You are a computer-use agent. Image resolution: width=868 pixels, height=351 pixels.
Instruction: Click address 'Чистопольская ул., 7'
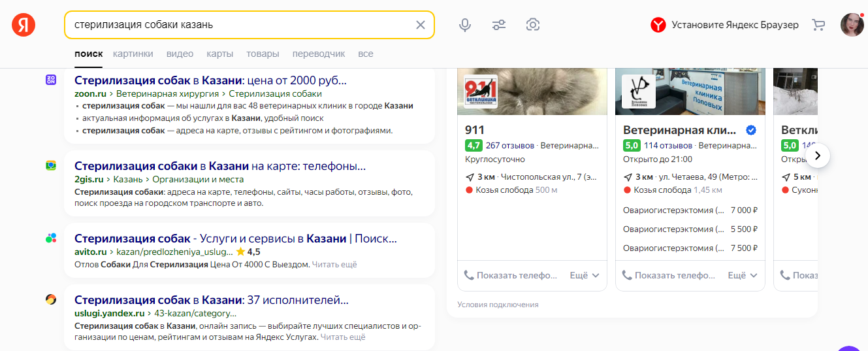click(x=550, y=176)
